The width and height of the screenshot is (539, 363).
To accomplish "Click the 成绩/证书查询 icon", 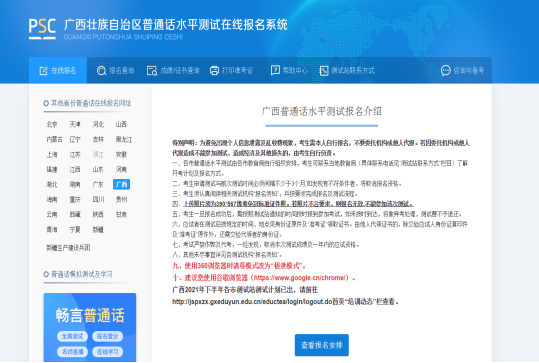I will tap(152, 71).
